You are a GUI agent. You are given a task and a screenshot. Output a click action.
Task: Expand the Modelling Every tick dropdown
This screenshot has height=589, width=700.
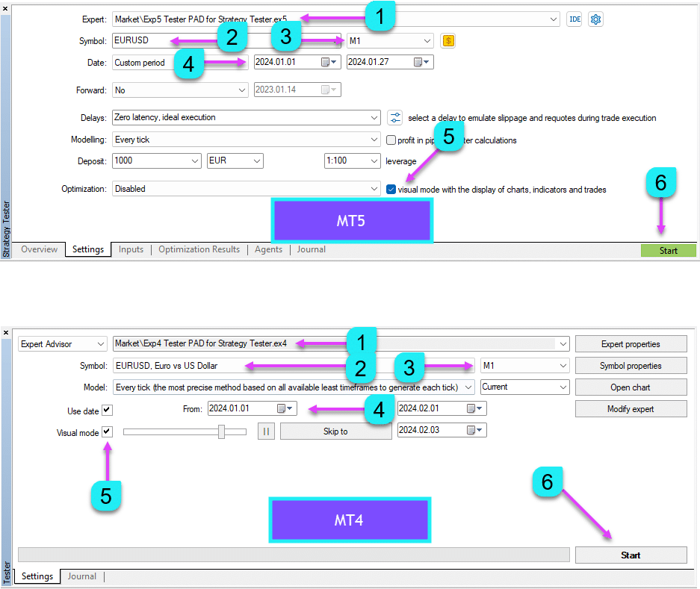click(374, 140)
